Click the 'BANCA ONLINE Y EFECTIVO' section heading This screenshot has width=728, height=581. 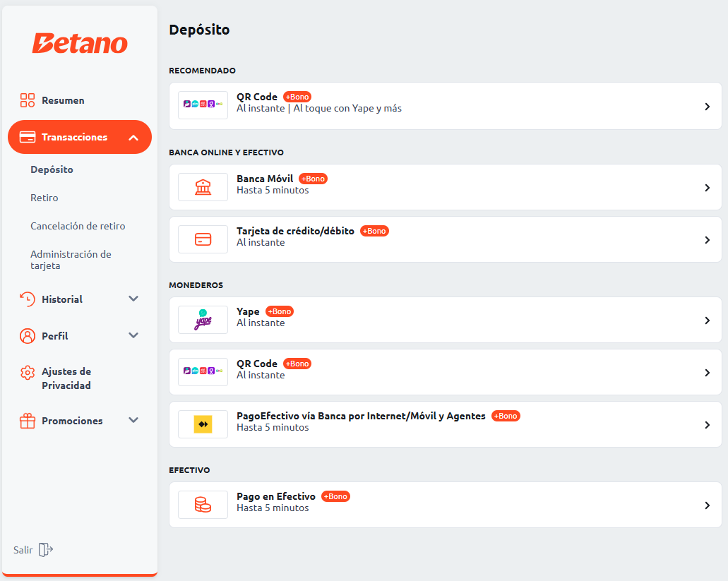(x=226, y=152)
